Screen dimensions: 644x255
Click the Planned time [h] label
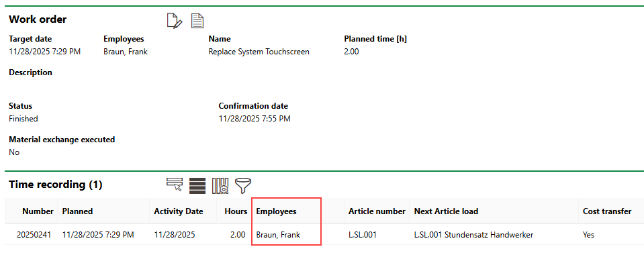click(375, 39)
